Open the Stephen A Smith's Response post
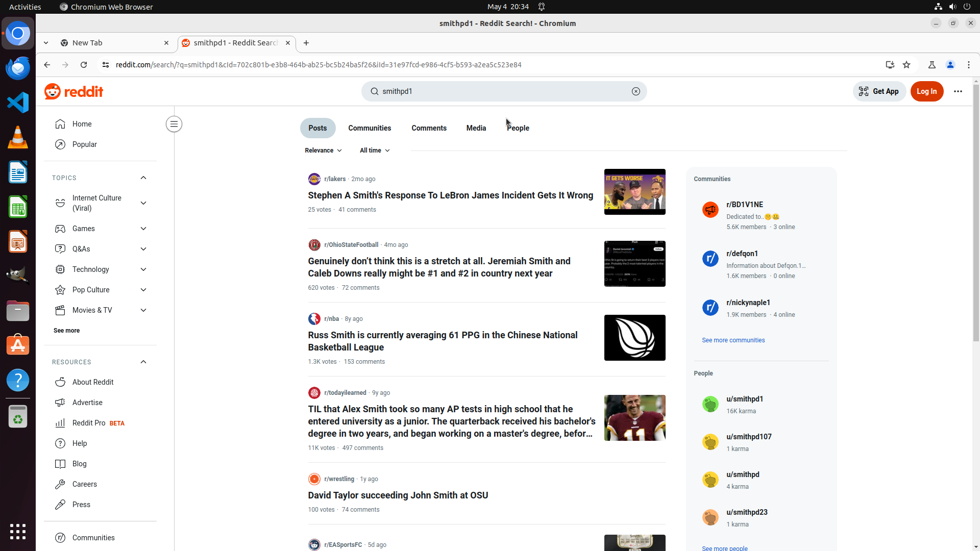Screen dimensions: 980x551 450,195
